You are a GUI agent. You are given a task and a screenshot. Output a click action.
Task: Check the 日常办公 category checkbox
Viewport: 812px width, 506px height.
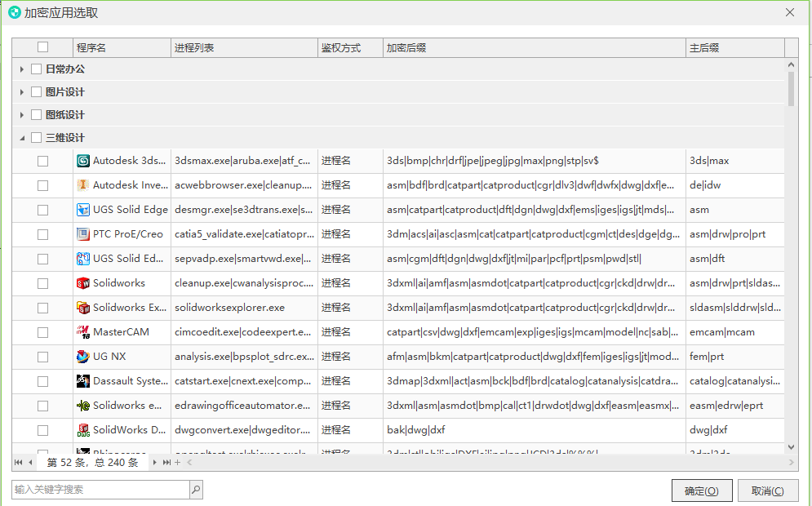pos(36,69)
